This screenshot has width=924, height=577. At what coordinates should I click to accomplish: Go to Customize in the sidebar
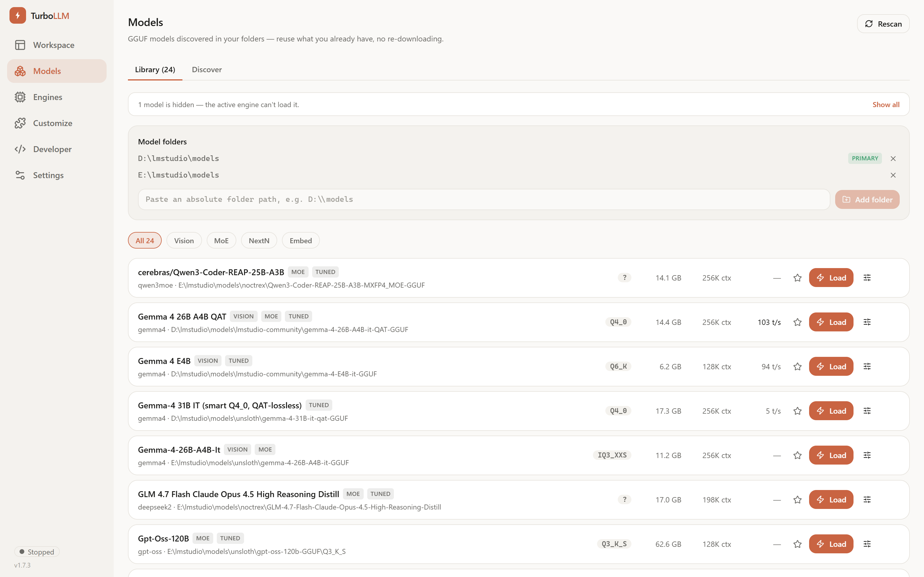57,123
